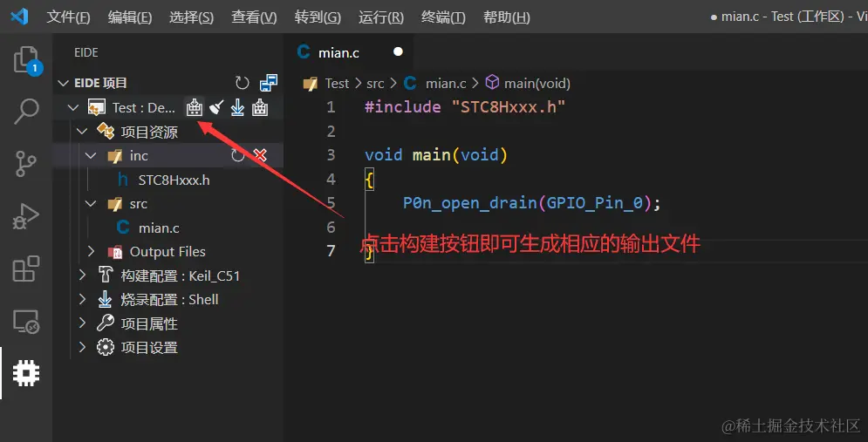868x442 pixels.
Task: Click the project icon beside Test : De...
Action: coord(96,107)
